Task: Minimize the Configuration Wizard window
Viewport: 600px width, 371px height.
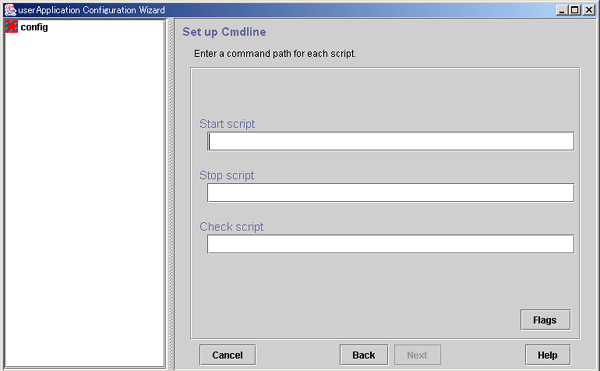Action: [x=562, y=10]
